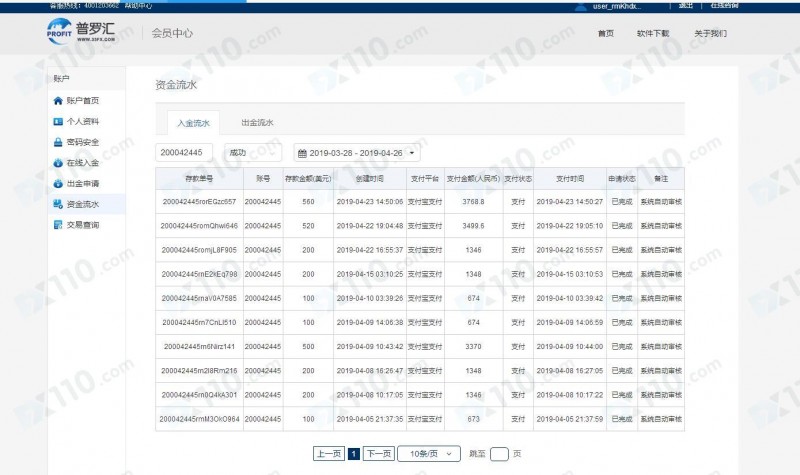The image size is (800, 475).
Task: Click the 帮助中心 link in top bar
Action: 138,6
